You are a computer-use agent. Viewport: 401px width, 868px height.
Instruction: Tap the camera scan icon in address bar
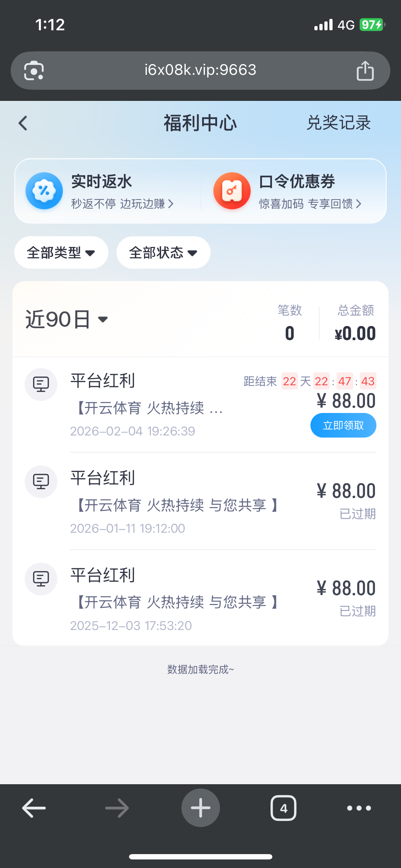(x=34, y=71)
